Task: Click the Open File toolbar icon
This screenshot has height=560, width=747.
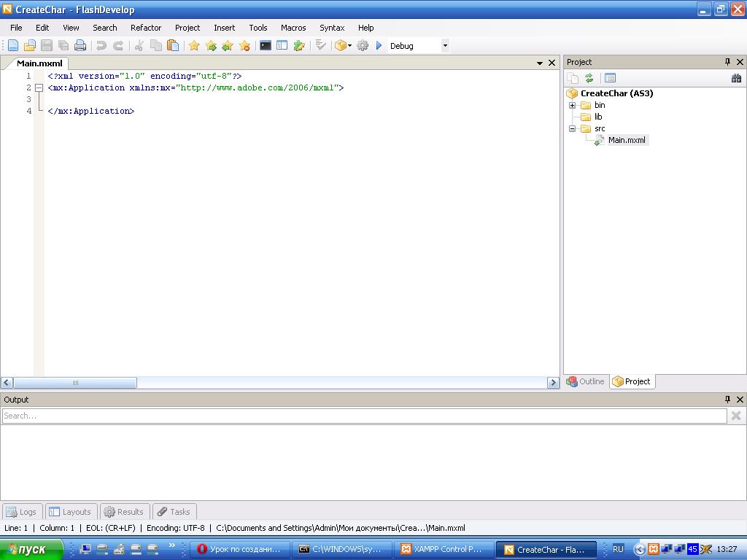Action: [29, 46]
